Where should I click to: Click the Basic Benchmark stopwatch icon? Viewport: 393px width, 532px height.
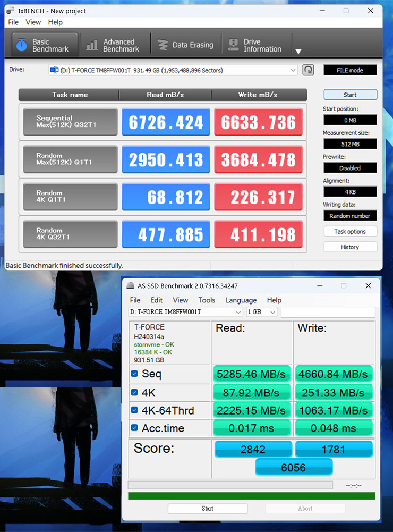(x=21, y=45)
